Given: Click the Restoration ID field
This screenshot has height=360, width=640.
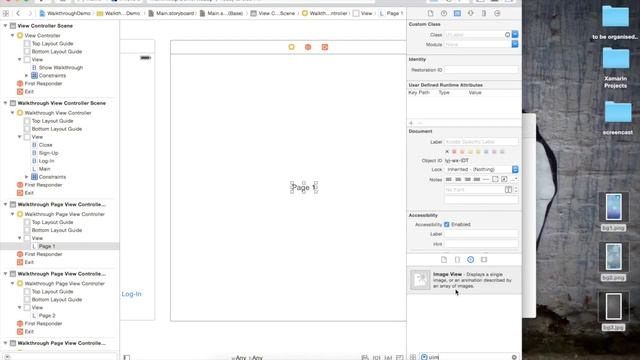Looking at the screenshot, I should point(481,70).
